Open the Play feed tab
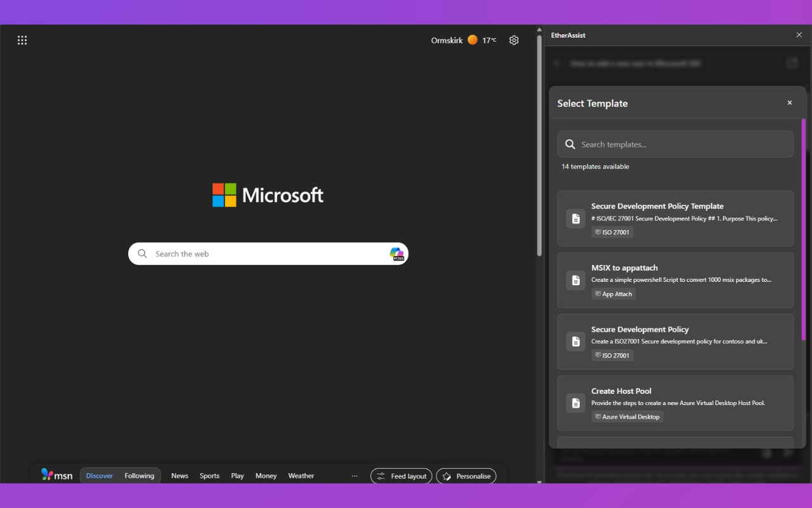 coord(237,476)
